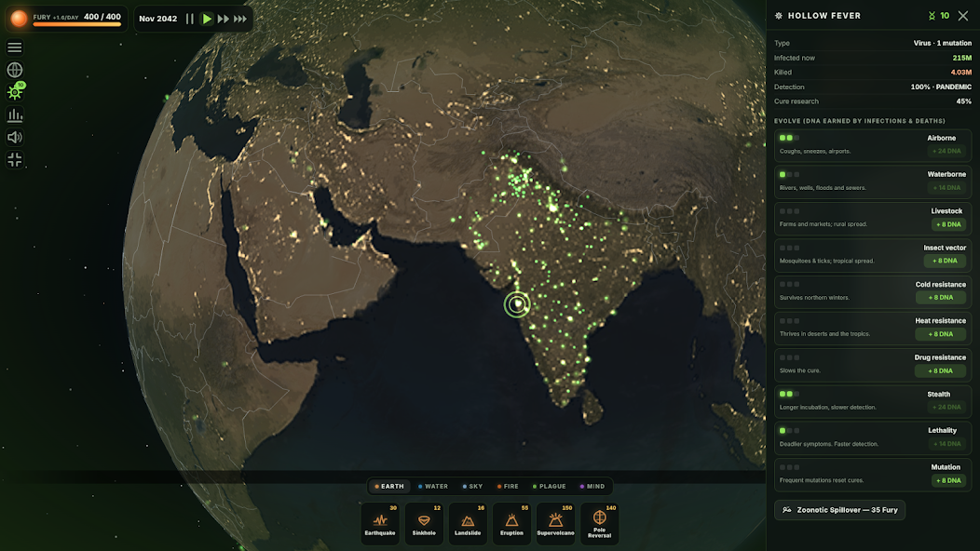The width and height of the screenshot is (980, 551).
Task: Click the target ring marker on India's coast
Action: [x=517, y=304]
